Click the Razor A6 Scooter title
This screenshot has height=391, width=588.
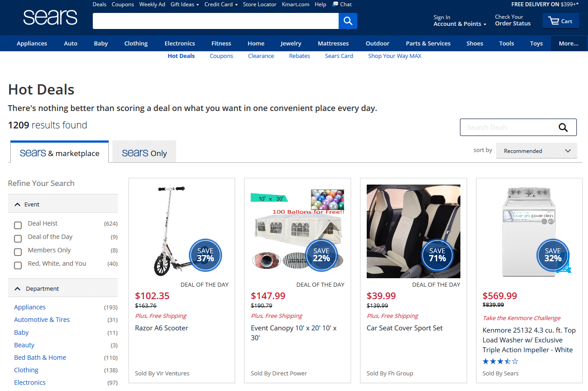tap(161, 328)
